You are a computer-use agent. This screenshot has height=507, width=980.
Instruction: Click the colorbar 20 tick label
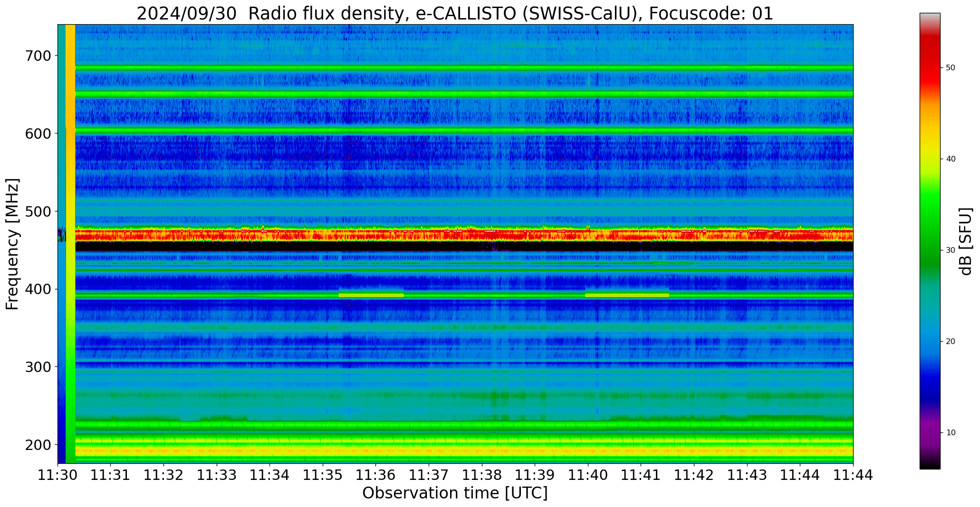[x=951, y=342]
